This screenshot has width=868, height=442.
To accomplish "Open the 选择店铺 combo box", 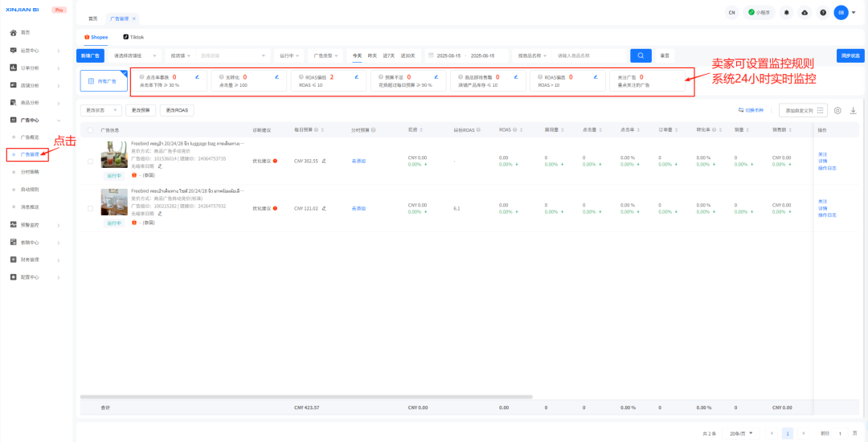I will tap(234, 55).
